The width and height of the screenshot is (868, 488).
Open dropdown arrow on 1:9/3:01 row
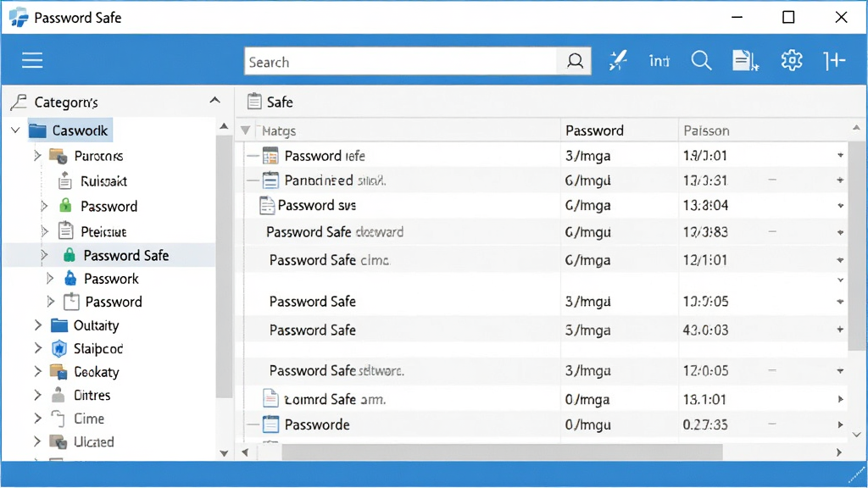pos(840,156)
